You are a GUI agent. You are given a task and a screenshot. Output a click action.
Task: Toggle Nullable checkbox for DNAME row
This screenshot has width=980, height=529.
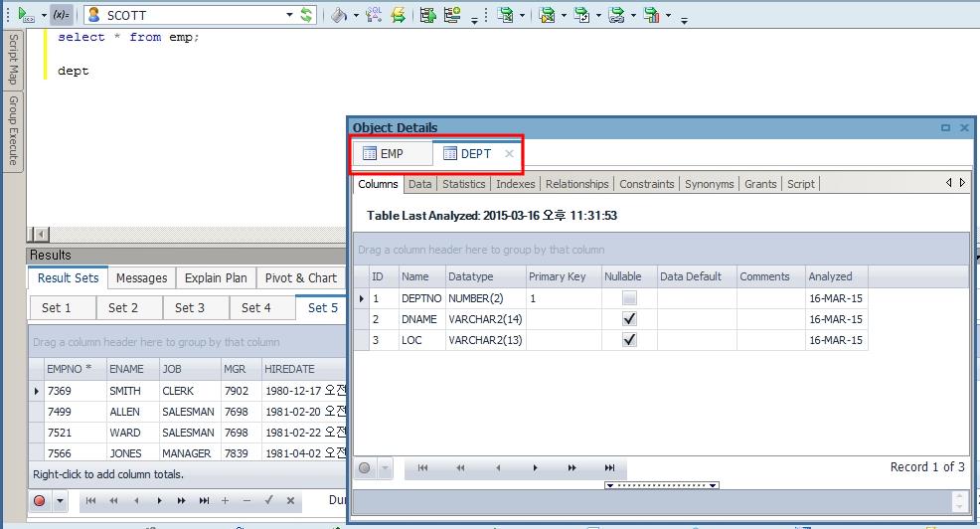point(628,319)
